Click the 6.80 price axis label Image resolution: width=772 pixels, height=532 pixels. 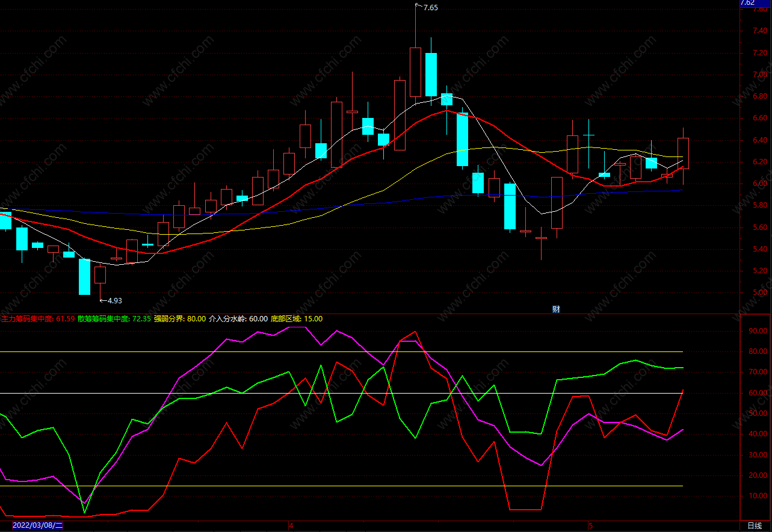[x=760, y=97]
